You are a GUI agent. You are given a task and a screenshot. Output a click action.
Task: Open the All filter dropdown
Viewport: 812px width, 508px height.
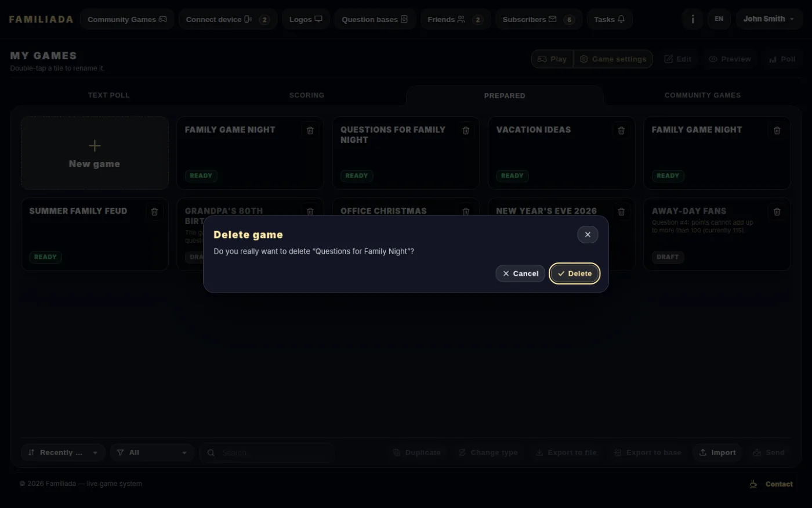tap(152, 453)
